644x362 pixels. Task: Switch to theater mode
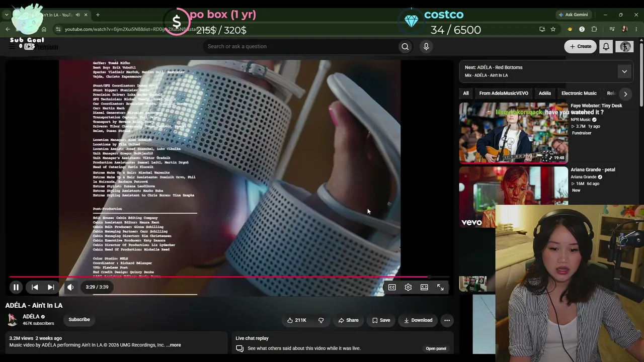[424, 287]
